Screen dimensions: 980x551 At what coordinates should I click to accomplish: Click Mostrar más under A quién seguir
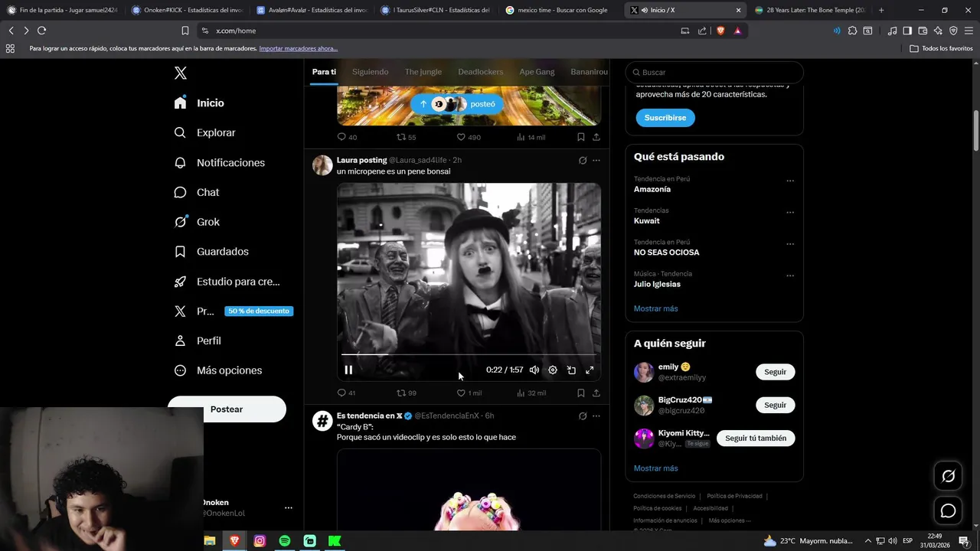pyautogui.click(x=655, y=468)
